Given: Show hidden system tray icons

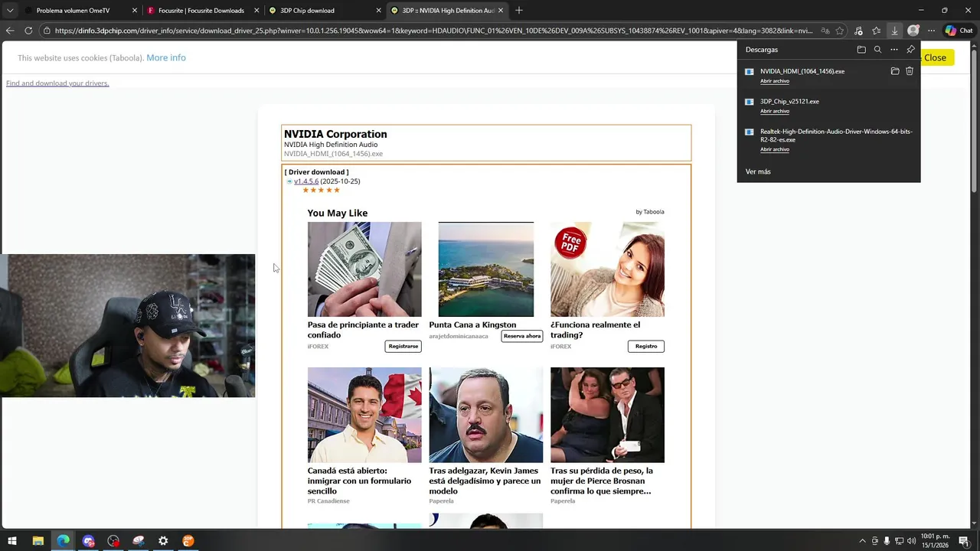Looking at the screenshot, I should tap(862, 541).
